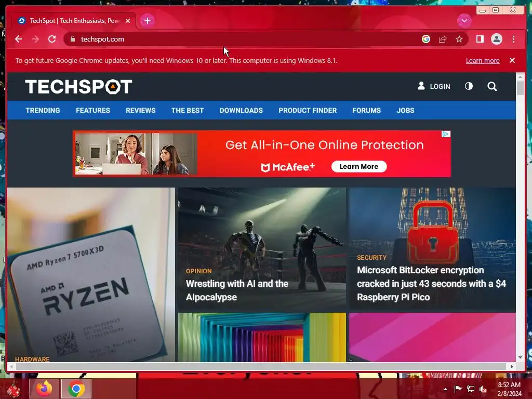The width and height of the screenshot is (532, 399).
Task: Click the HARDWARE category label
Action: click(x=32, y=359)
